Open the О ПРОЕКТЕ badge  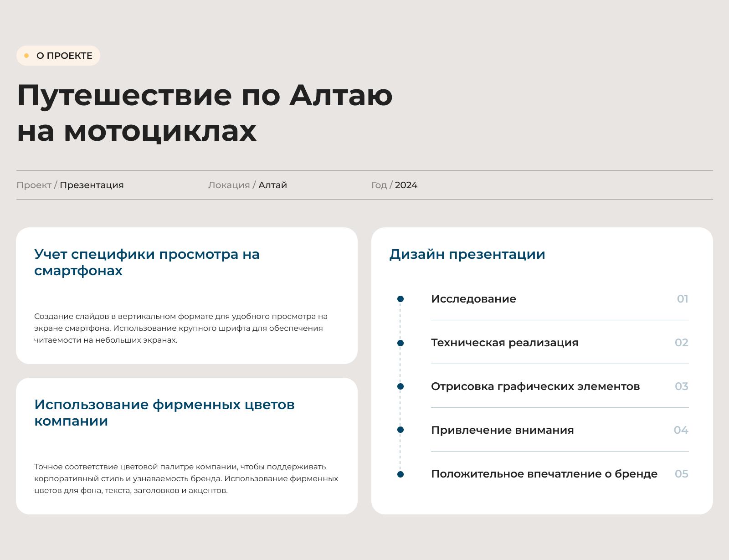click(x=57, y=55)
